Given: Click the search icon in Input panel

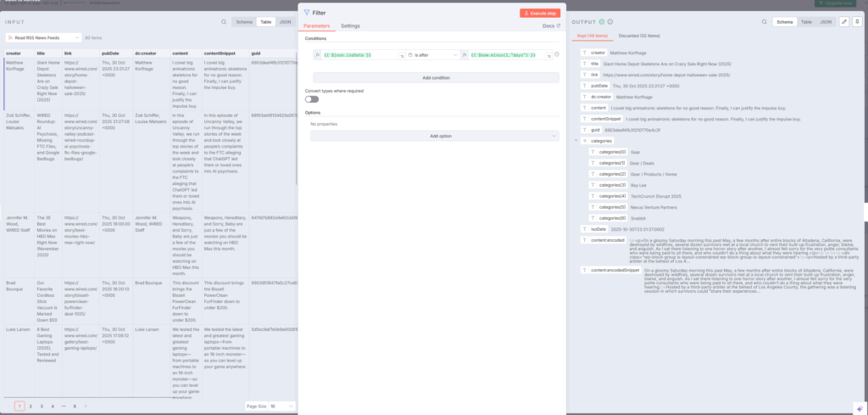Looking at the screenshot, I should 224,22.
